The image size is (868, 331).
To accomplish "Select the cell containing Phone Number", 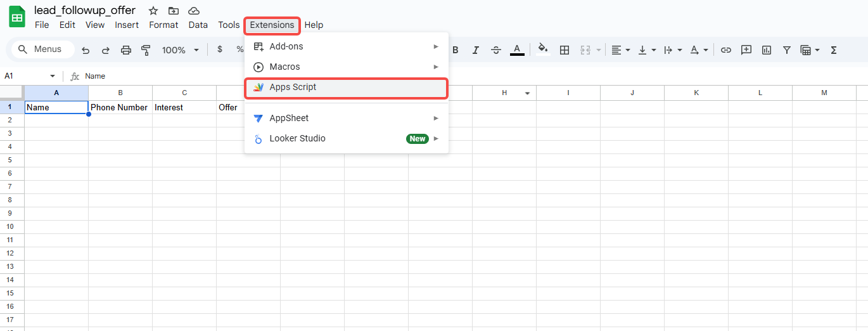I will coord(120,107).
